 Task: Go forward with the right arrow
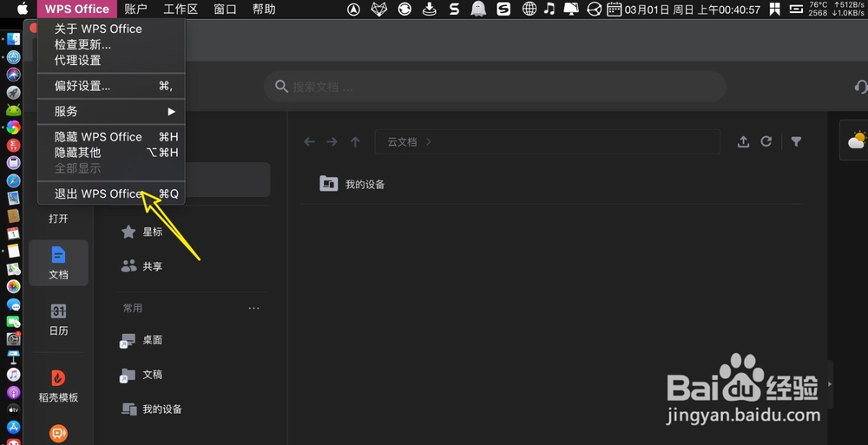(332, 141)
